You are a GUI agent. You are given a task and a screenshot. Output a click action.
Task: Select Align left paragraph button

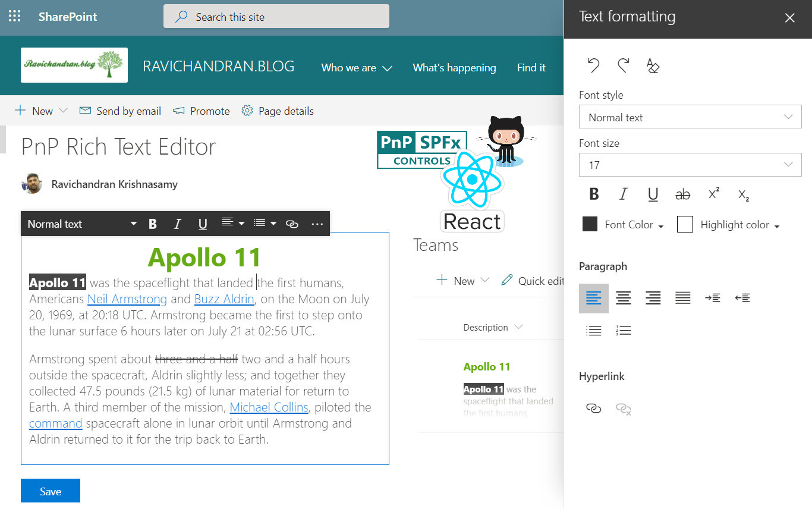[593, 298]
